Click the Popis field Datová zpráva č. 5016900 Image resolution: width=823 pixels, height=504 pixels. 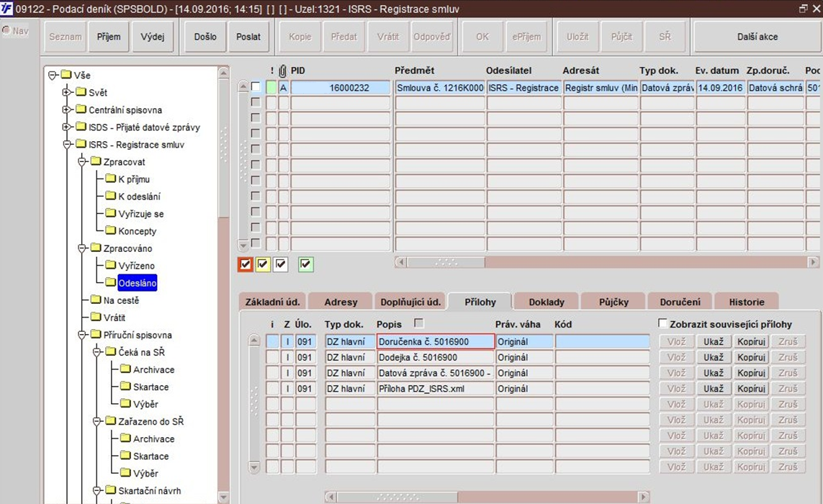coord(435,373)
